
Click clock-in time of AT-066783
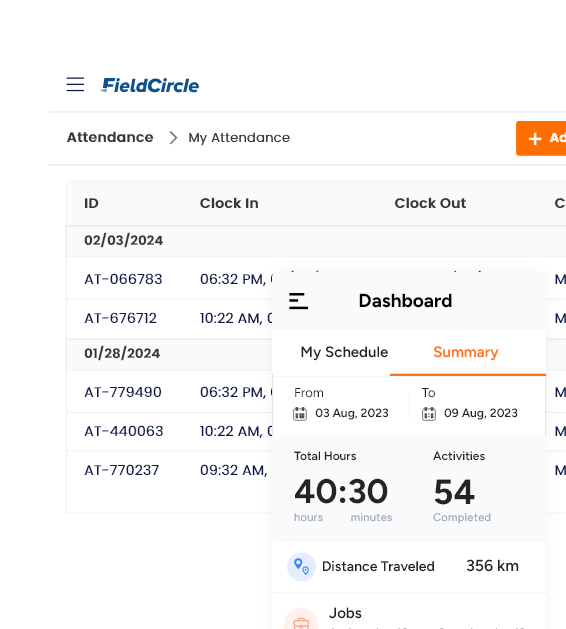236,279
